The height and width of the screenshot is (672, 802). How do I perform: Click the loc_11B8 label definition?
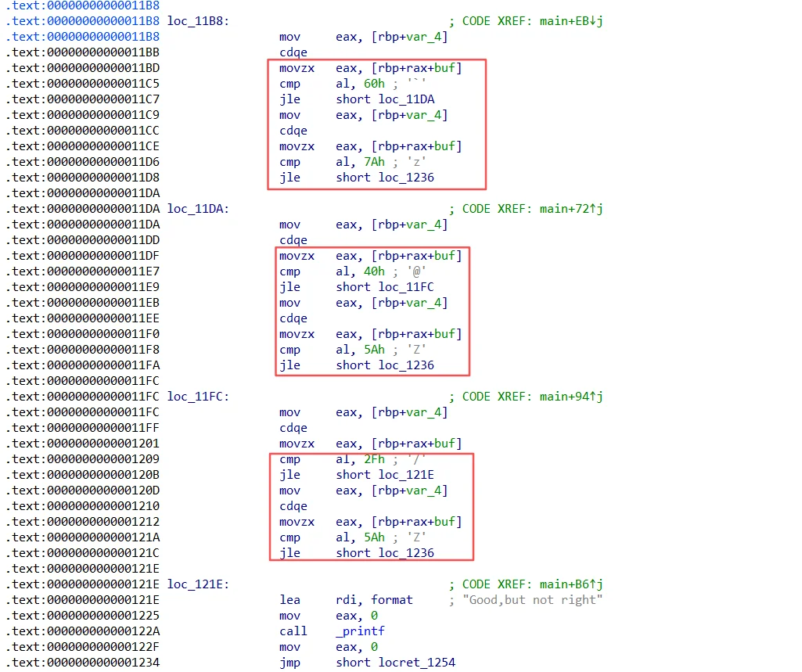click(x=198, y=21)
